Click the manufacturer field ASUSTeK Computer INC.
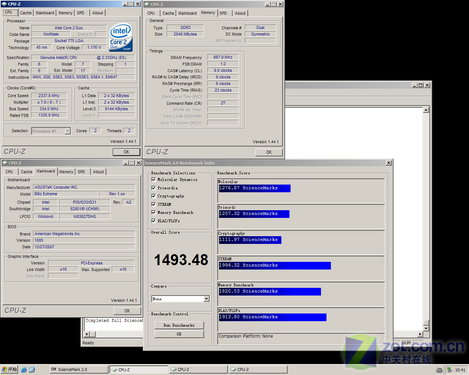 84,187
